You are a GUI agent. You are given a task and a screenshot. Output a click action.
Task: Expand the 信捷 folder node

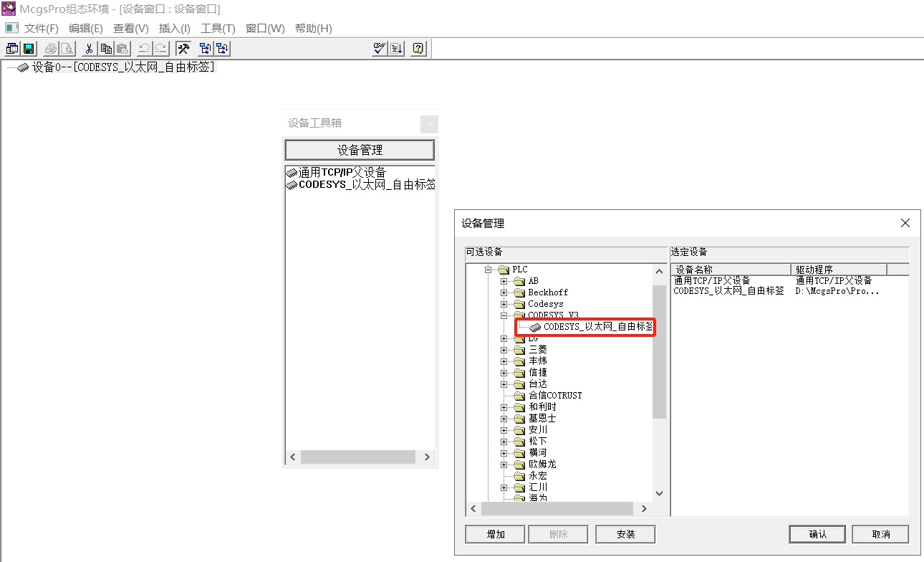pyautogui.click(x=504, y=373)
